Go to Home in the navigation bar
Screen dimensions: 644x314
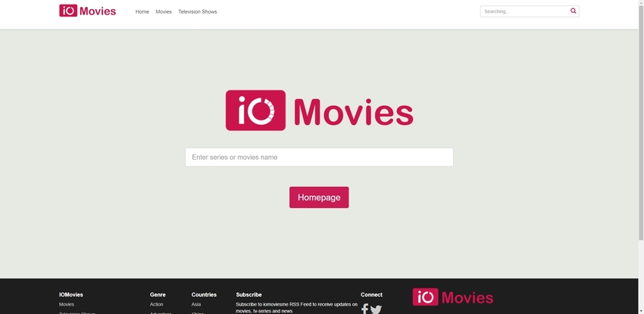tap(142, 12)
